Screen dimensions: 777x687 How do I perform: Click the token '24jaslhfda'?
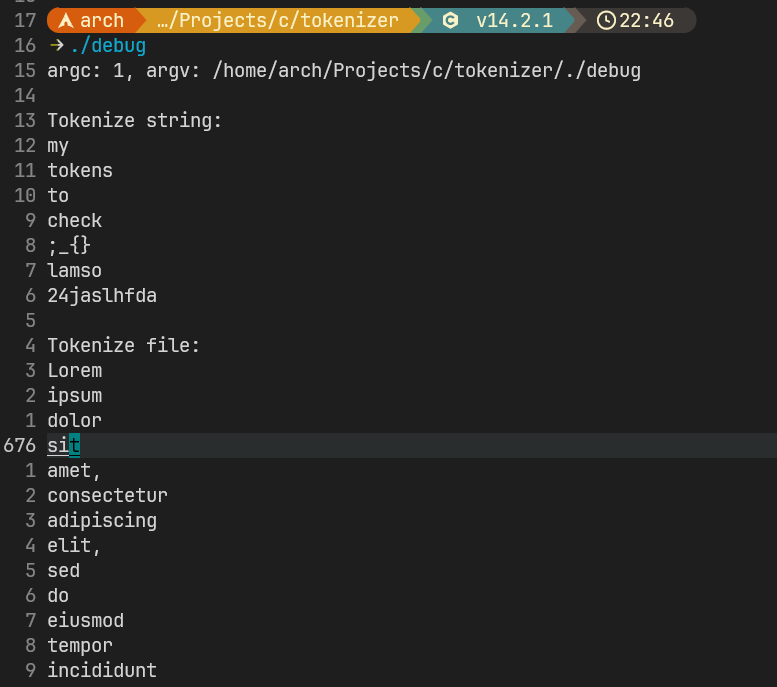[x=102, y=296]
